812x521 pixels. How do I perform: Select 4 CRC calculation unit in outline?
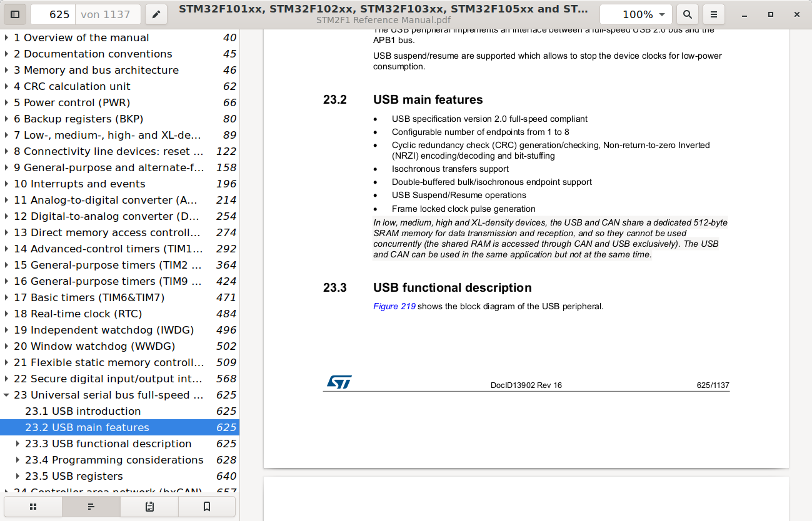click(x=119, y=86)
